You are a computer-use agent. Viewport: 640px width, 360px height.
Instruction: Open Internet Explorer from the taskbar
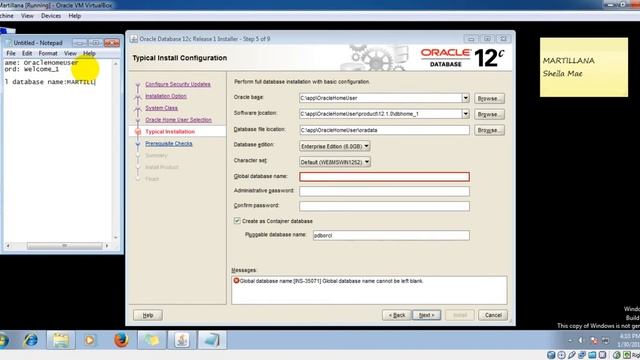31,340
